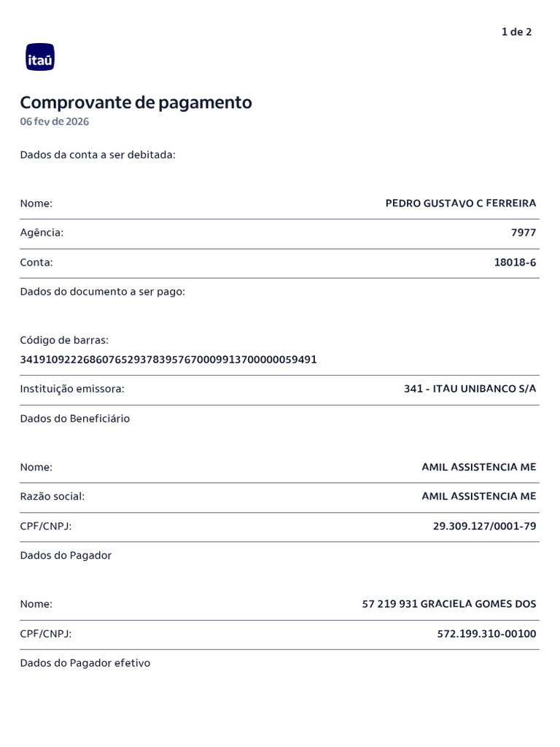Click 341 - ITAU UNIBANCO S/A text
The height and width of the screenshot is (747, 560).
[470, 389]
